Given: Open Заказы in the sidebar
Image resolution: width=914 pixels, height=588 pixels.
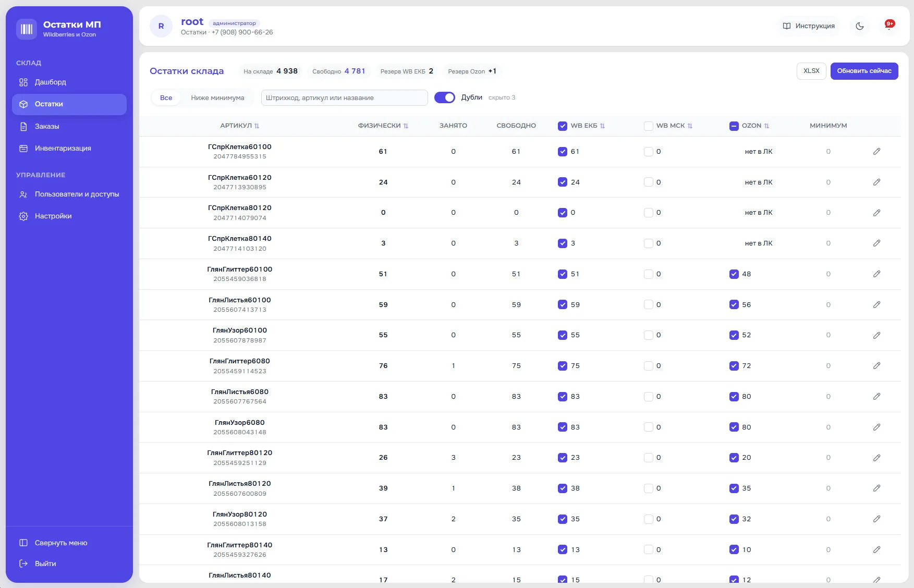Looking at the screenshot, I should click(69, 127).
